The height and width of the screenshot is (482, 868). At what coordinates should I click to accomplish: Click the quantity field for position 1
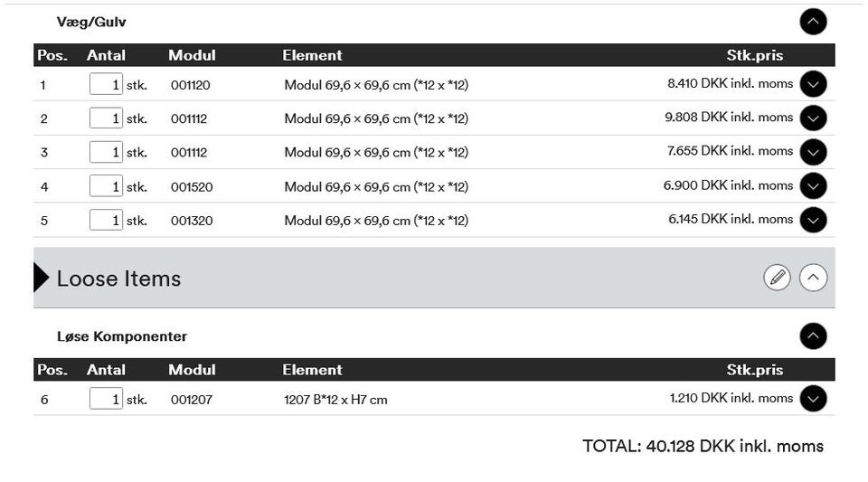tap(106, 85)
